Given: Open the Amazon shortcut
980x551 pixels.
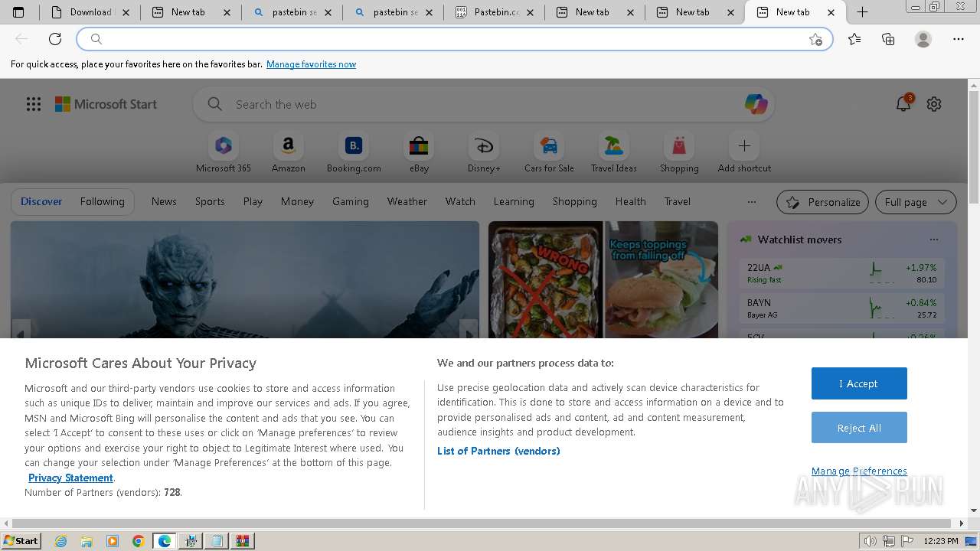Looking at the screenshot, I should coord(289,153).
